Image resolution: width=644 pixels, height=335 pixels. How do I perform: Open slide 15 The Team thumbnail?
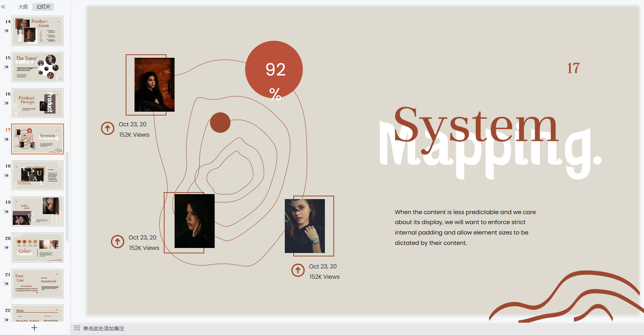coord(37,67)
